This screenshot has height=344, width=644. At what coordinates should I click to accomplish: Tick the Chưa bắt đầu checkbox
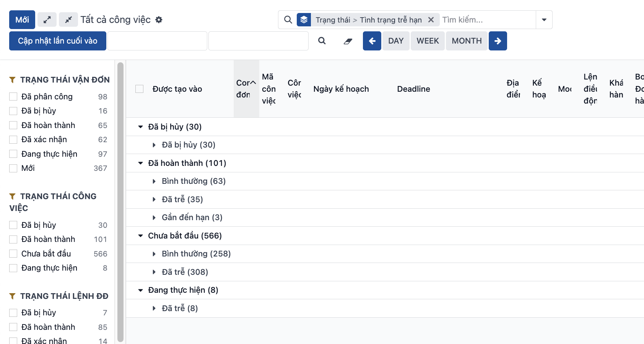13,254
